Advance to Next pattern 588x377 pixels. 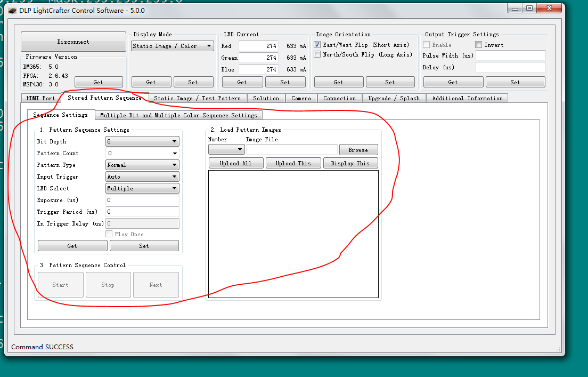pos(156,285)
